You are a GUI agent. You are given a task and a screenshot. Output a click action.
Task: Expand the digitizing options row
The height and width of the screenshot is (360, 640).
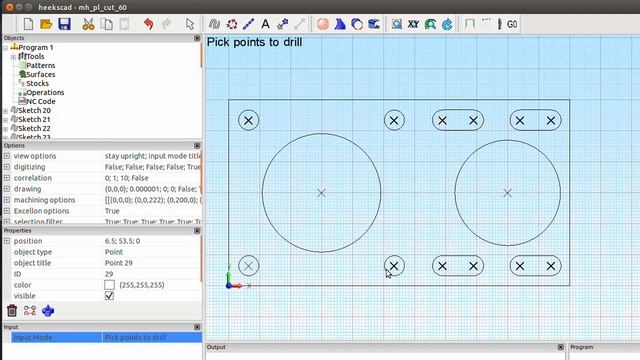pyautogui.click(x=7, y=167)
